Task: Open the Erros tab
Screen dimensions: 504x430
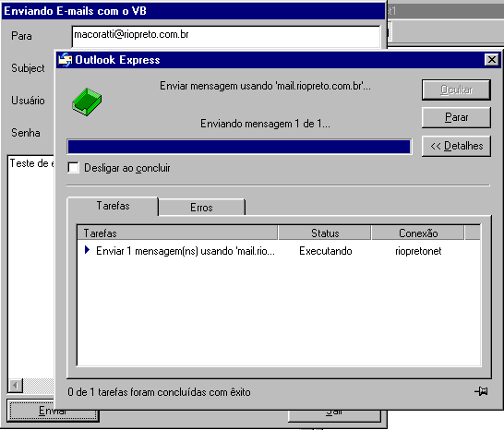Action: 201,208
